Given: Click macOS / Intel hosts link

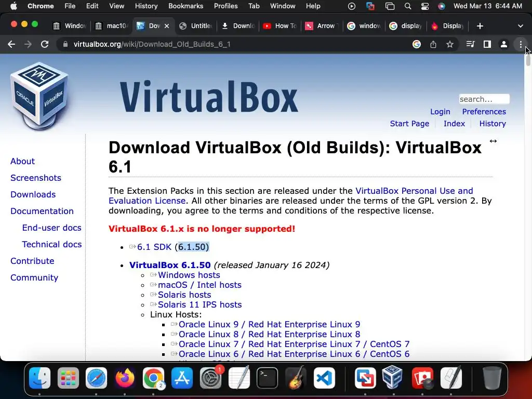Looking at the screenshot, I should [x=199, y=285].
